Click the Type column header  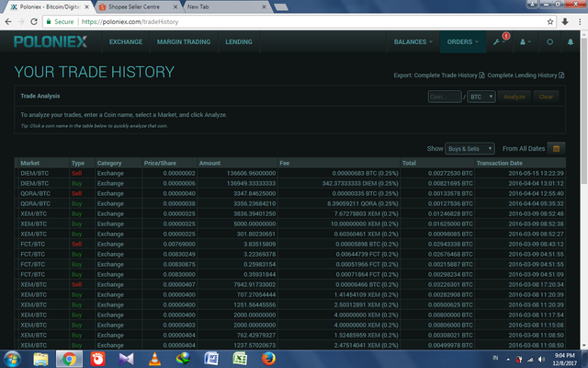[78, 163]
